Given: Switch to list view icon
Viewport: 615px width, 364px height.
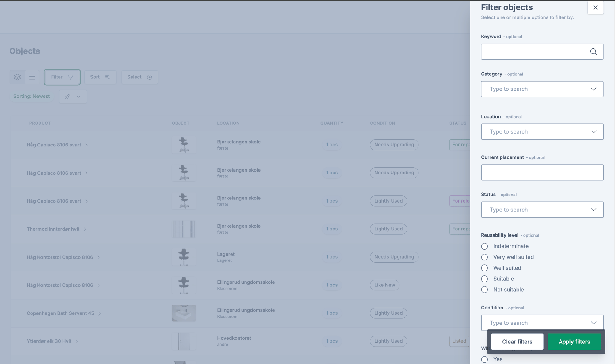Looking at the screenshot, I should click(x=32, y=77).
